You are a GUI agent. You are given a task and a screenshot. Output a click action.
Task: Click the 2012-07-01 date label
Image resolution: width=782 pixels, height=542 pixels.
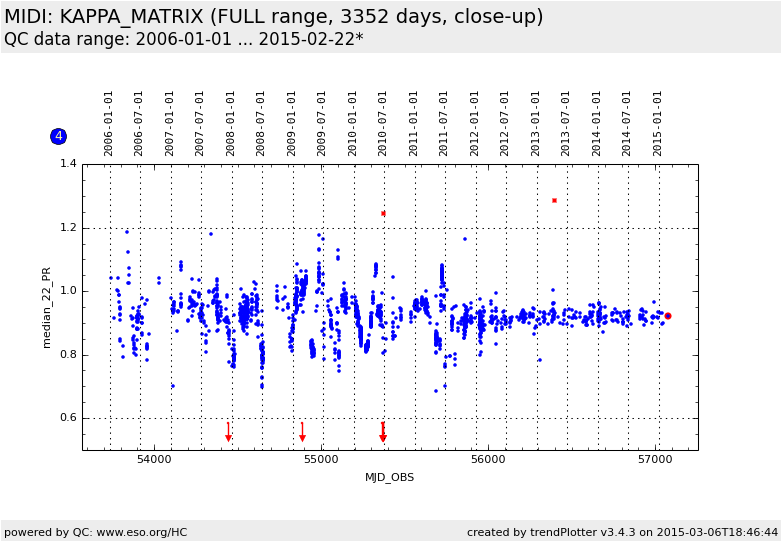[505, 123]
